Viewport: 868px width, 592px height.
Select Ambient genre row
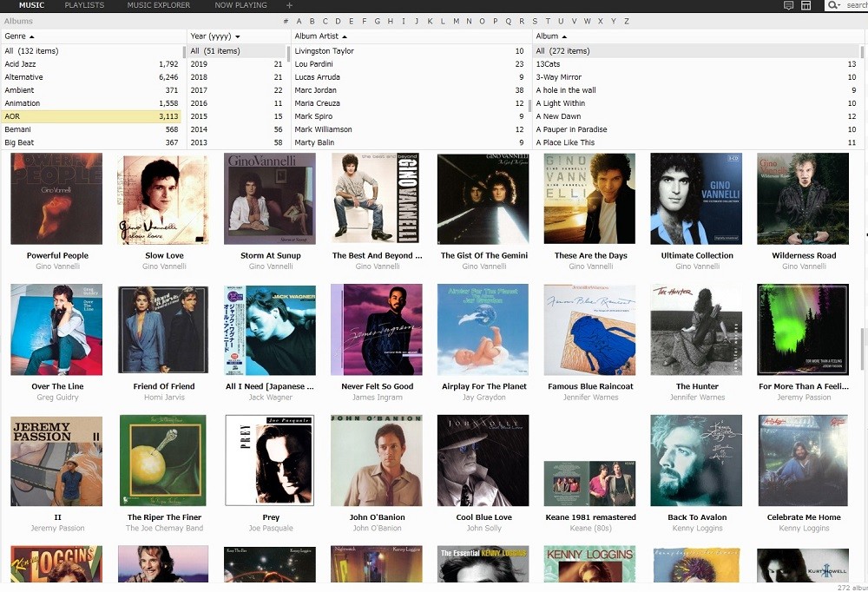coord(91,89)
